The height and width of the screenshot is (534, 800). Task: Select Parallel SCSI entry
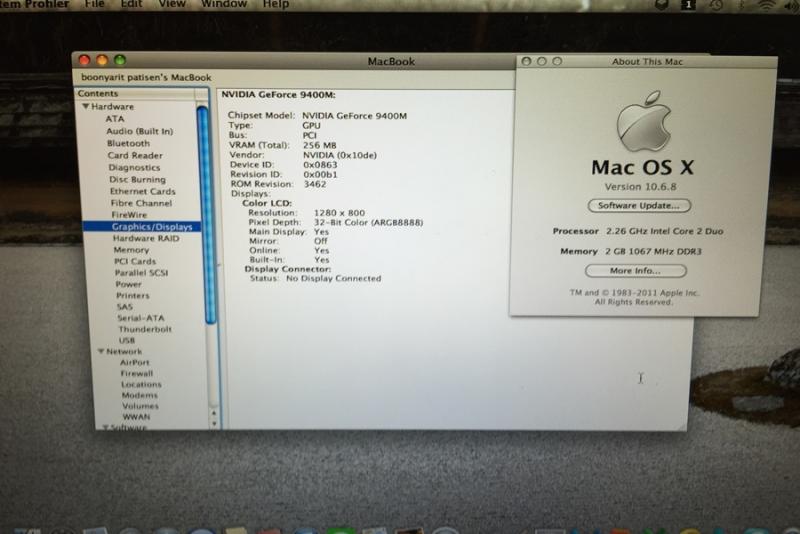tap(141, 272)
